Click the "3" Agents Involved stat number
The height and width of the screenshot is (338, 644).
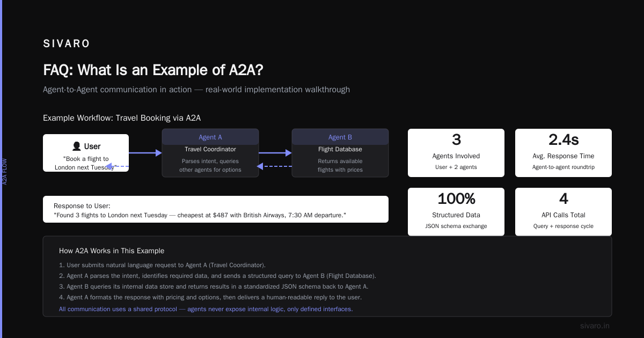(456, 139)
